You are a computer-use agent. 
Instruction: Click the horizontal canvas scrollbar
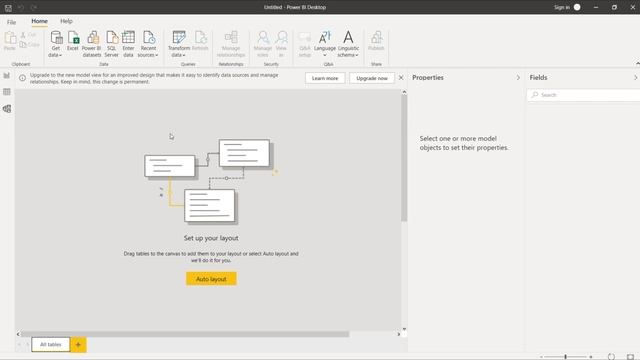[185, 334]
